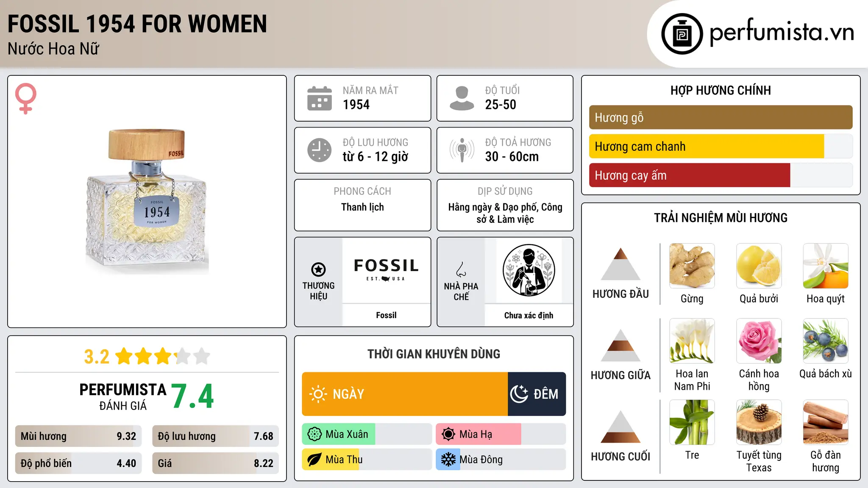Select the Gỗ đàn hương sandalwood image
868x488 pixels.
tap(826, 422)
